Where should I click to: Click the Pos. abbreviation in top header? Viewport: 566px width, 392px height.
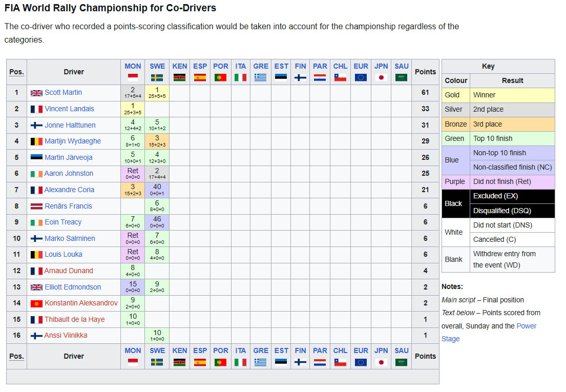click(x=16, y=72)
